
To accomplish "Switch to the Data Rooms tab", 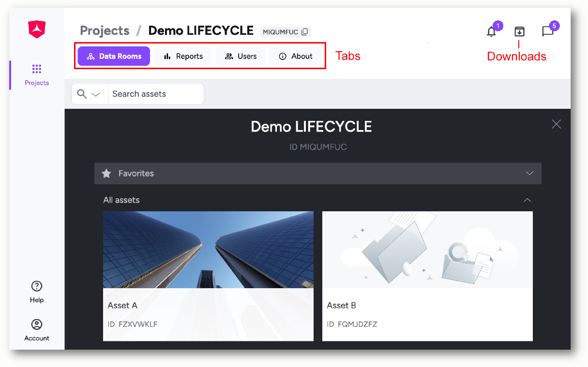I will 114,56.
